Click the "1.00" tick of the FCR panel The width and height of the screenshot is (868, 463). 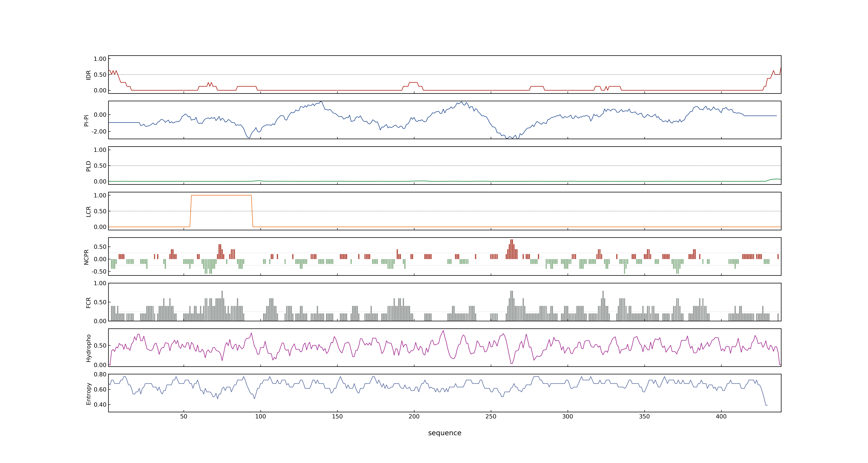pos(100,283)
